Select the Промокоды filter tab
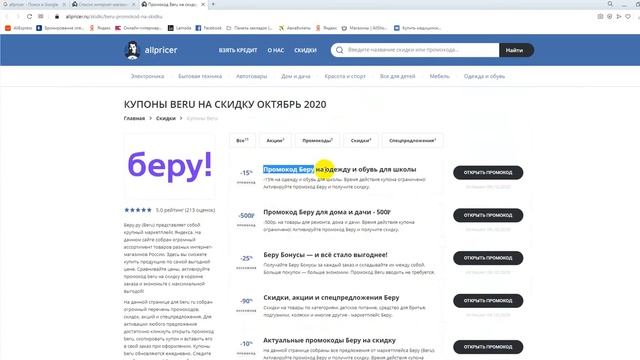This screenshot has height=360, width=640. (318, 140)
